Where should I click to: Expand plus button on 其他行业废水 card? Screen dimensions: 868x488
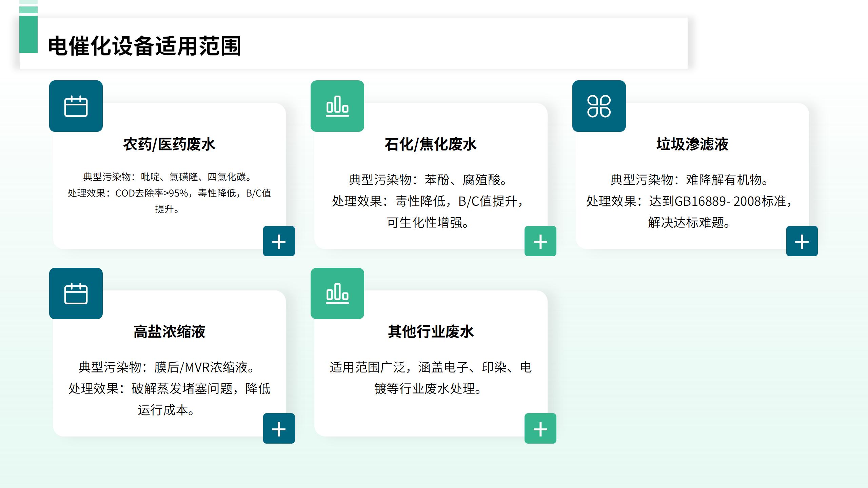540,428
